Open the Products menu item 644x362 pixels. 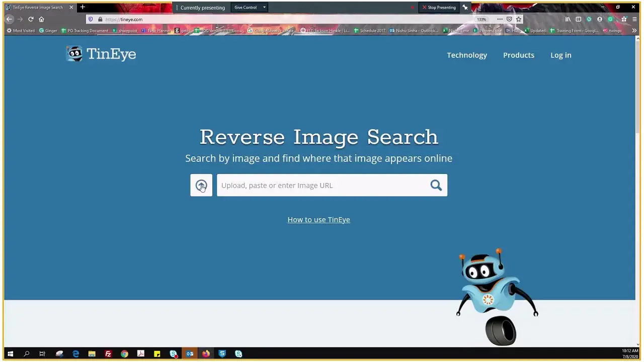click(519, 55)
